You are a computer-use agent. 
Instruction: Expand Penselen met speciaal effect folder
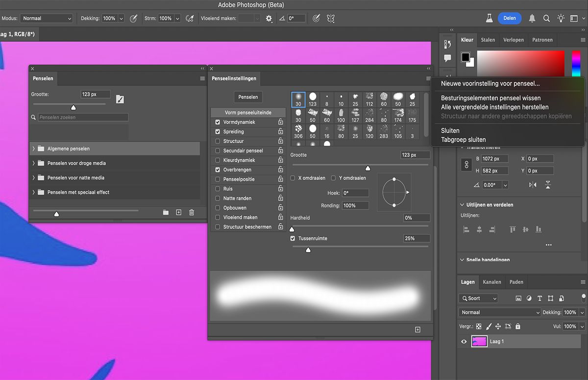pos(33,192)
